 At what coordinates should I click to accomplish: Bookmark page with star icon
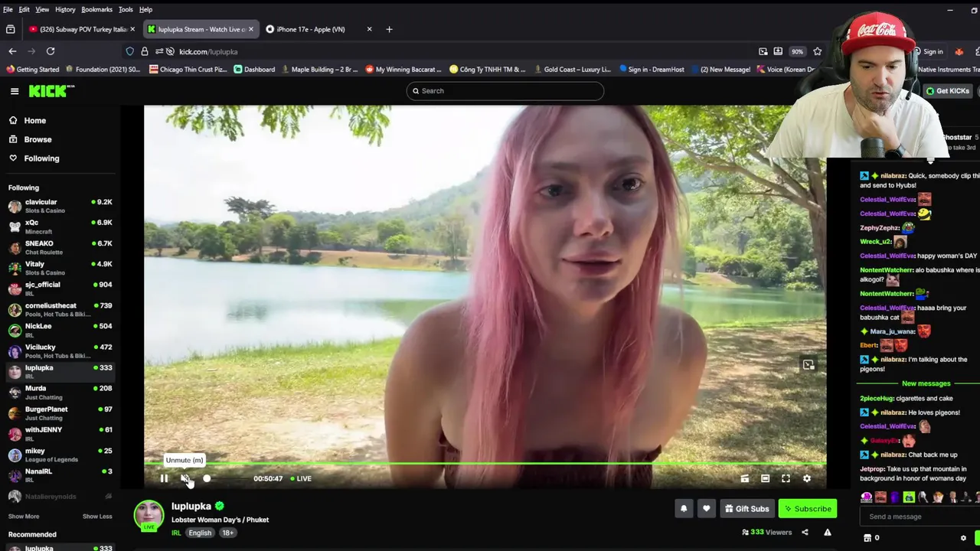818,51
